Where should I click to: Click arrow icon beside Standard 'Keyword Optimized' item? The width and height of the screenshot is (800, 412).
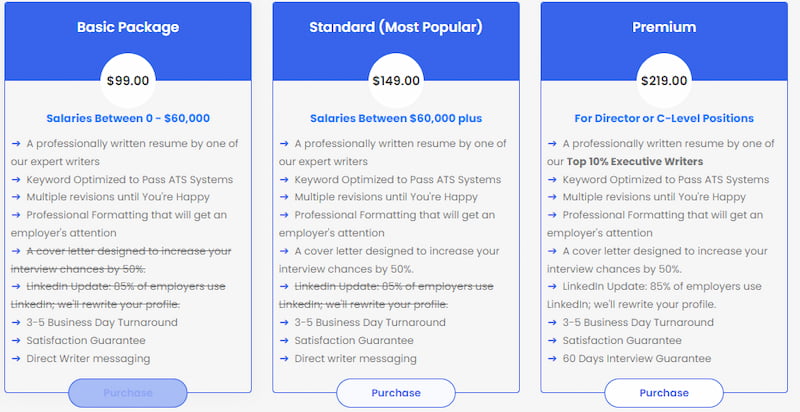tap(284, 179)
